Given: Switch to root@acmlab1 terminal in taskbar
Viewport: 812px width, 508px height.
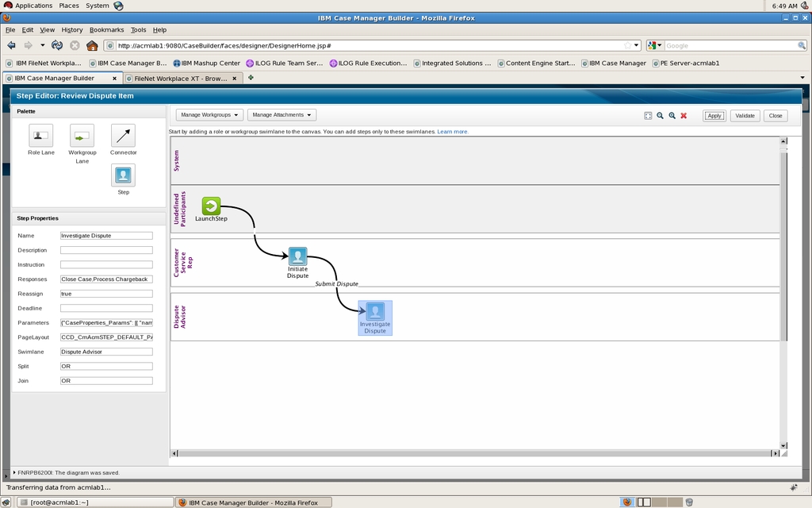Looking at the screenshot, I should (x=95, y=502).
